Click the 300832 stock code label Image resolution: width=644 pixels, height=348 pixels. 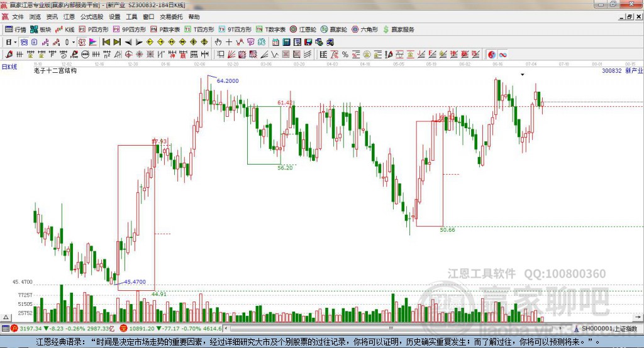(611, 70)
